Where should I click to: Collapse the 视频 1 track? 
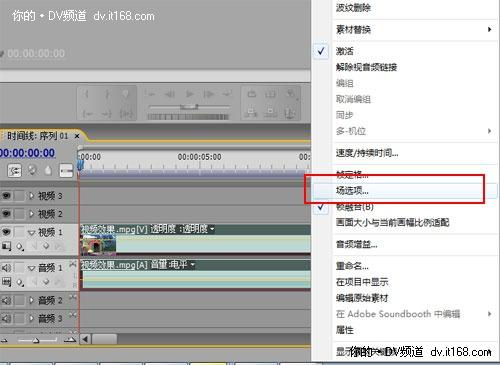coord(32,232)
